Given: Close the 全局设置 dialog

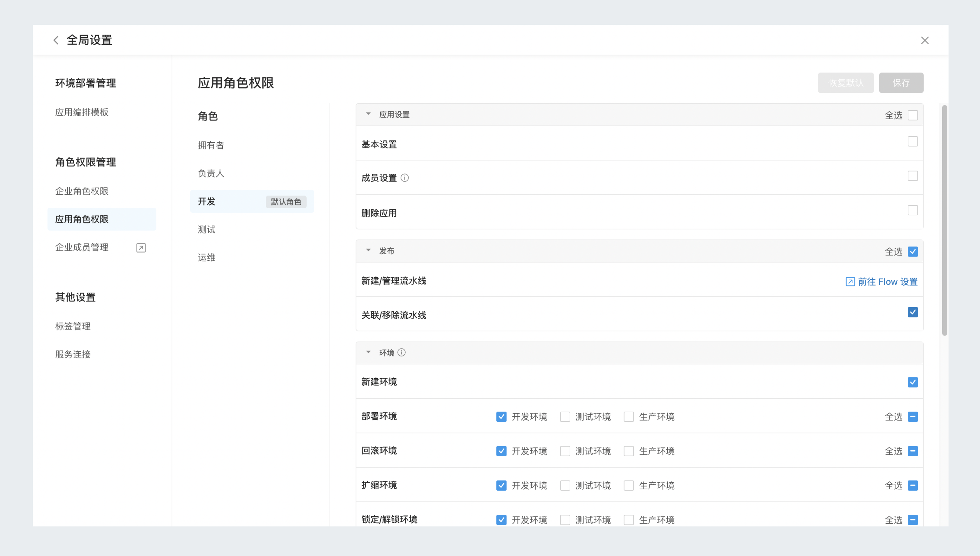Looking at the screenshot, I should tap(925, 41).
